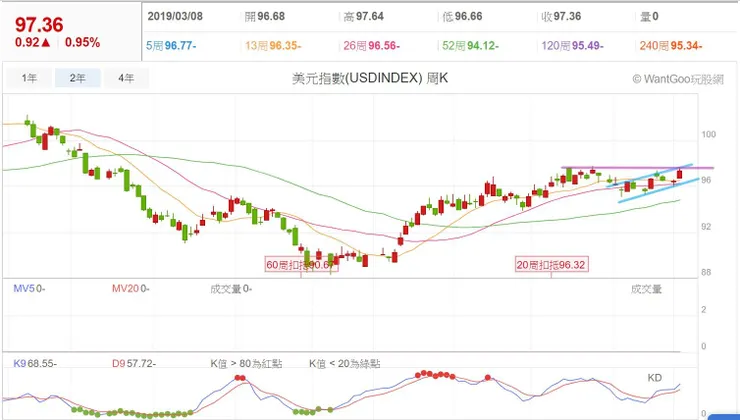The image size is (740, 420).
Task: Click the MV20 volume indicator label
Action: pyautogui.click(x=131, y=288)
